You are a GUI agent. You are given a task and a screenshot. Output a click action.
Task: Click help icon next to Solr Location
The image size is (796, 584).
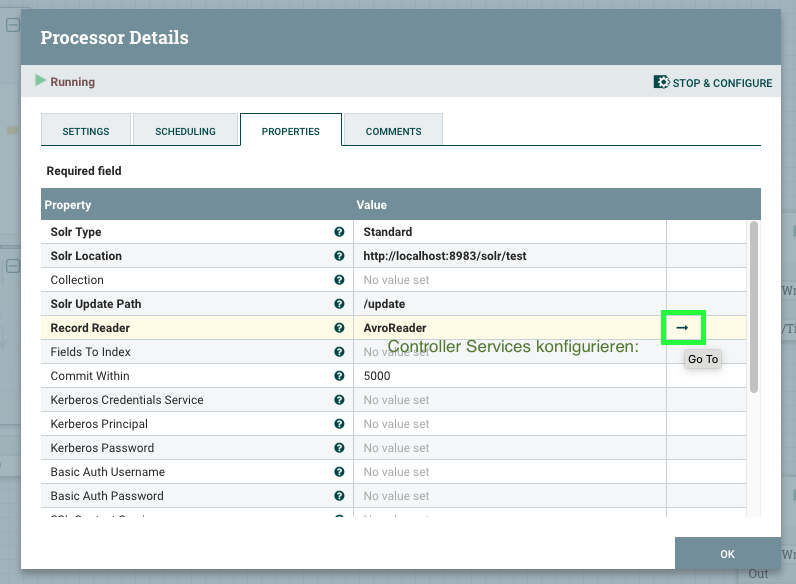point(339,256)
